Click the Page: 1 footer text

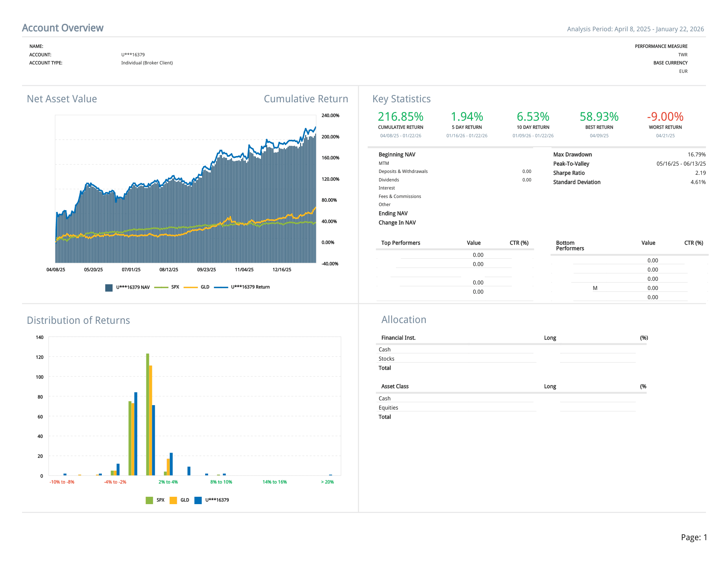coord(694,538)
